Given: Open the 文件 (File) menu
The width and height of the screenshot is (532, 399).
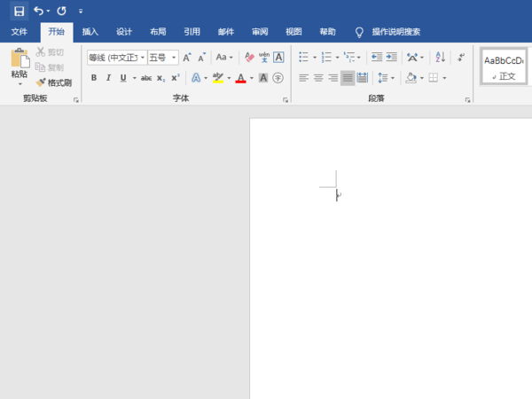Looking at the screenshot, I should 20,32.
